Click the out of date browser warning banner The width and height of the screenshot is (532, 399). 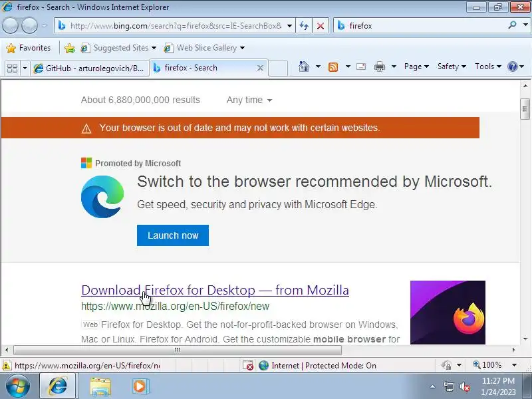[240, 128]
